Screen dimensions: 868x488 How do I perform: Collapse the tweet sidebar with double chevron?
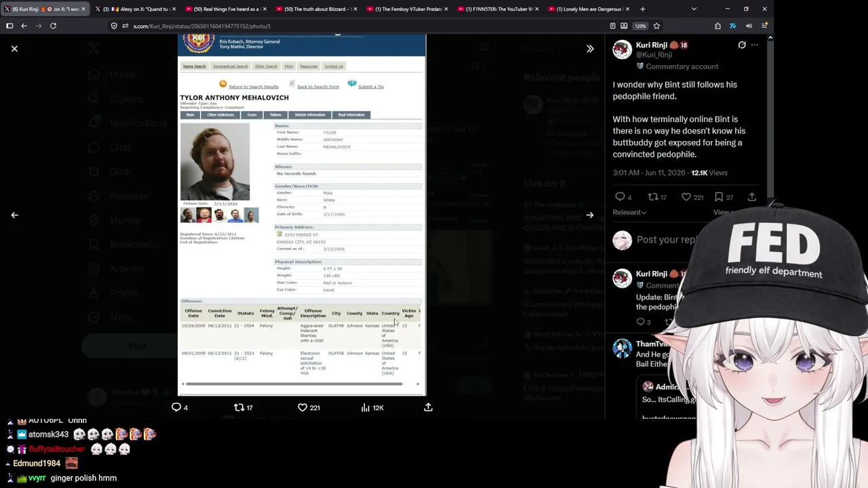tap(590, 49)
